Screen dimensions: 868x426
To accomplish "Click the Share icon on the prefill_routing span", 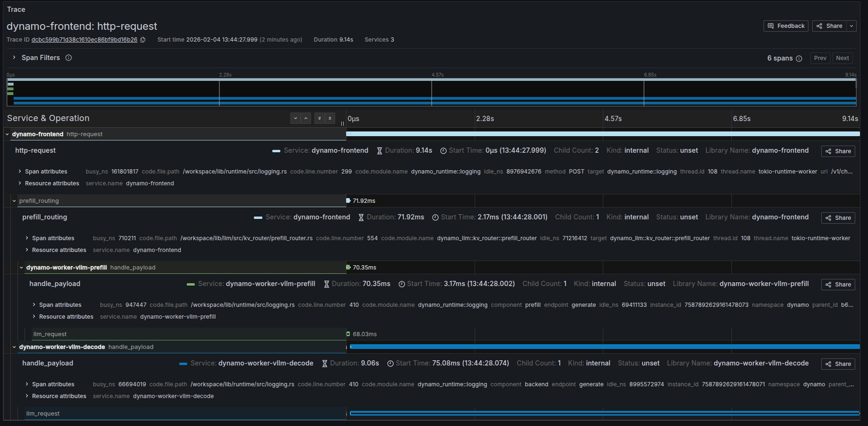I will [838, 217].
